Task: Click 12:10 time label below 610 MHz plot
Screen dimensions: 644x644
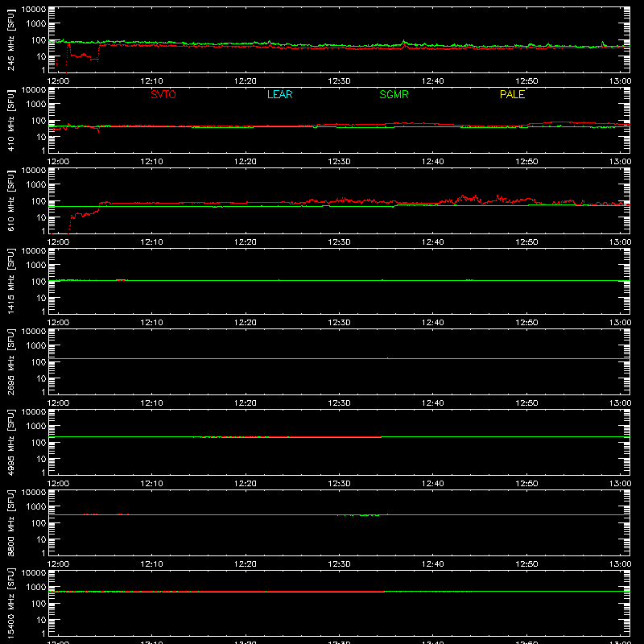Action: point(151,242)
